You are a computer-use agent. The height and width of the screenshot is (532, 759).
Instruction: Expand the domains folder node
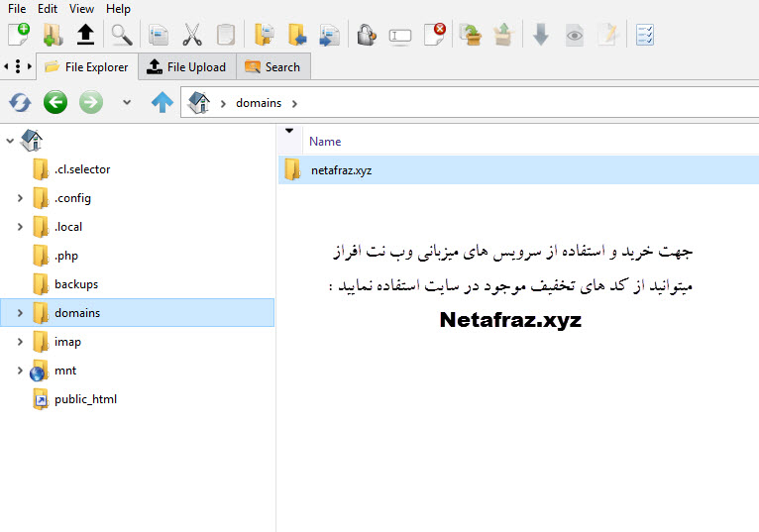coord(20,313)
